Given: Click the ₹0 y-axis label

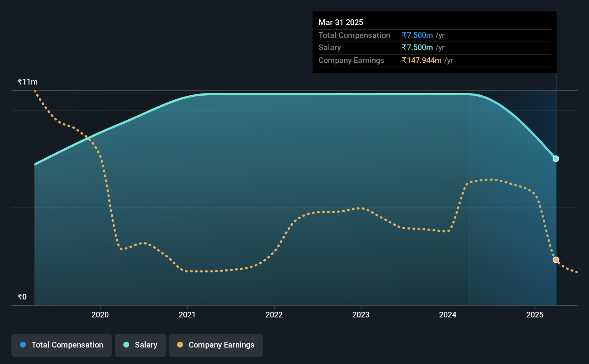Looking at the screenshot, I should click(22, 297).
